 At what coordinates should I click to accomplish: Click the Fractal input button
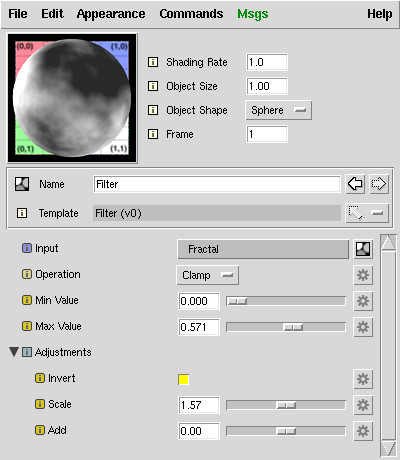pos(263,249)
